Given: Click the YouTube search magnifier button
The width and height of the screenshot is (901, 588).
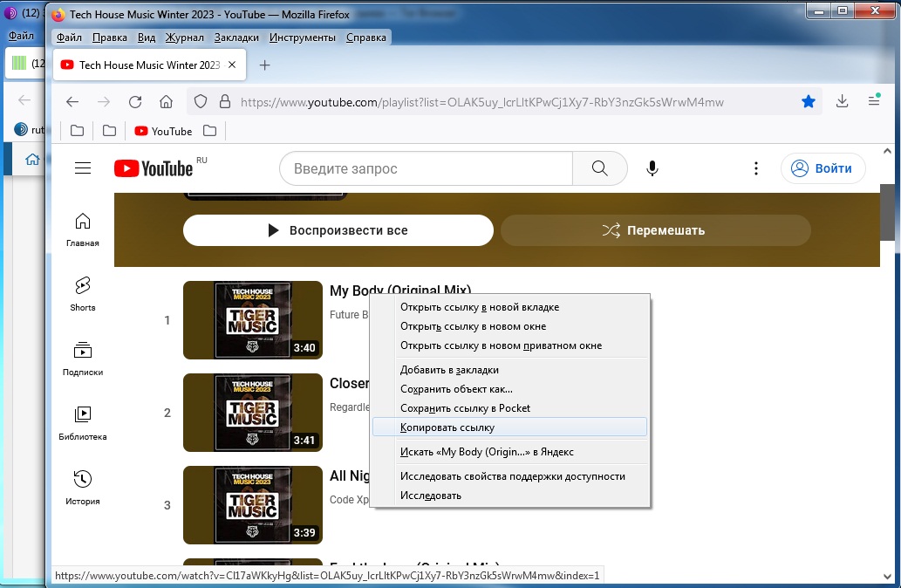Looking at the screenshot, I should tap(599, 168).
